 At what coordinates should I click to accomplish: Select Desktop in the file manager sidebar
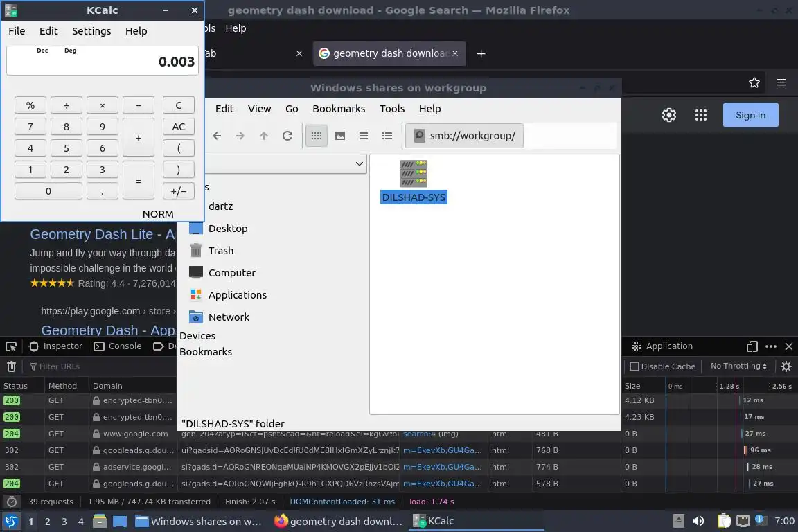227,229
